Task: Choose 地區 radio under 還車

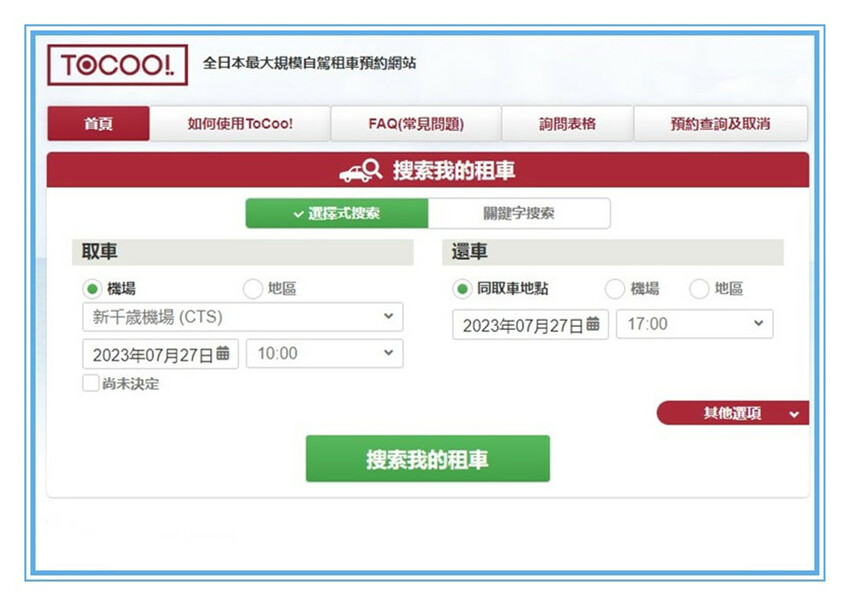Action: 699,289
